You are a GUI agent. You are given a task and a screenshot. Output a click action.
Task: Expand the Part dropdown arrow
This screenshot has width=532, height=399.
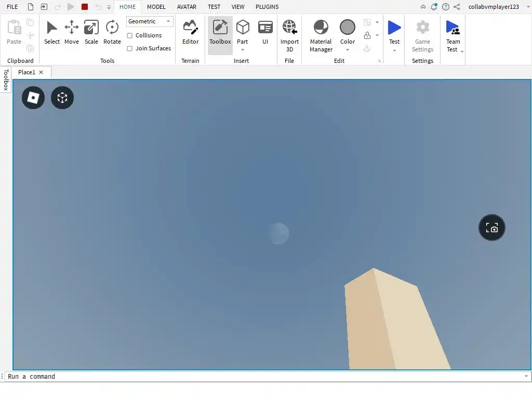point(243,50)
